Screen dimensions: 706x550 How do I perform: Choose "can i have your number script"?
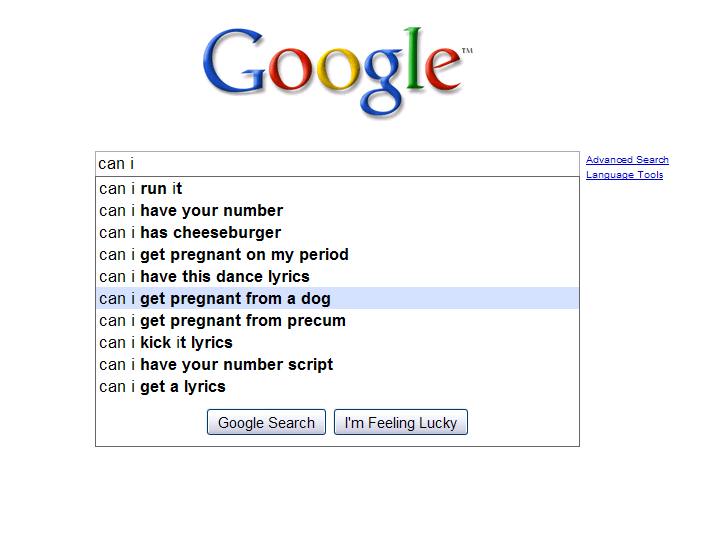point(216,365)
